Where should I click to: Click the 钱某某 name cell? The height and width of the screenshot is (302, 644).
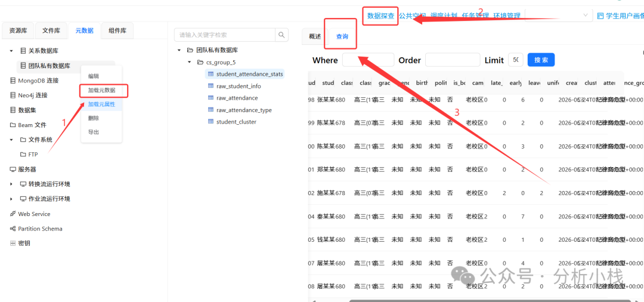click(326, 239)
